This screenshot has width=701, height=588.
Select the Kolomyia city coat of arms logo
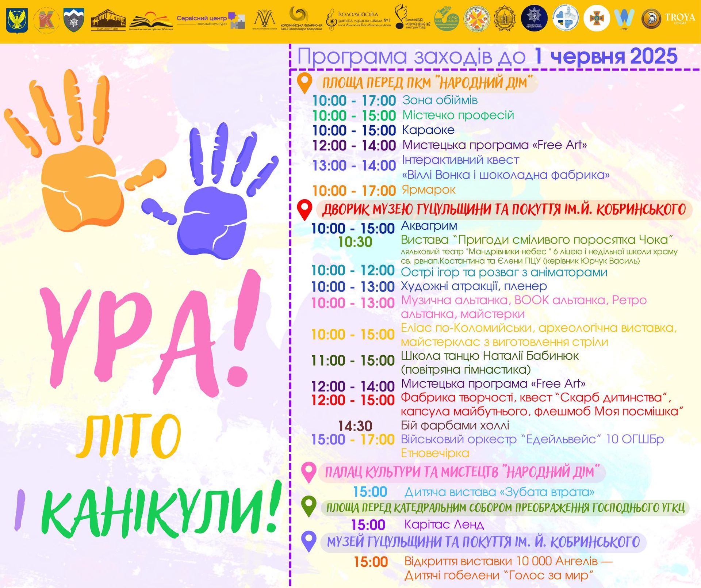(16, 20)
